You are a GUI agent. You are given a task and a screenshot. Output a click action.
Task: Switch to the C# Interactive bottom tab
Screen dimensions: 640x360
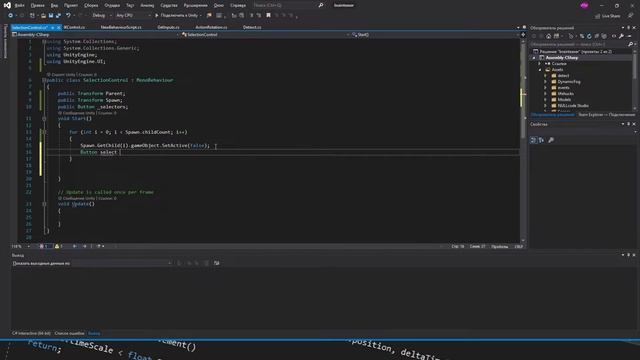pos(31,333)
